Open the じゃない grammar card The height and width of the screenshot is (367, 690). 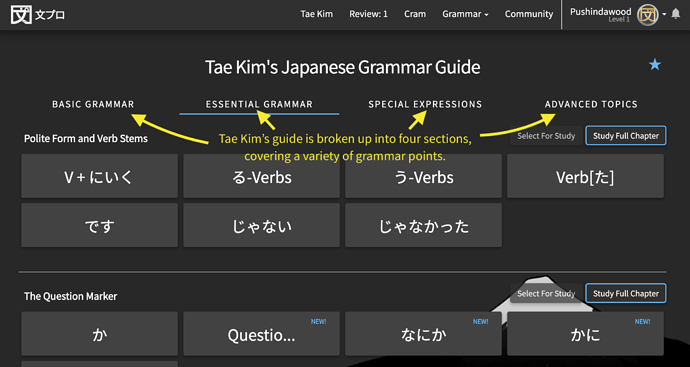(x=261, y=225)
